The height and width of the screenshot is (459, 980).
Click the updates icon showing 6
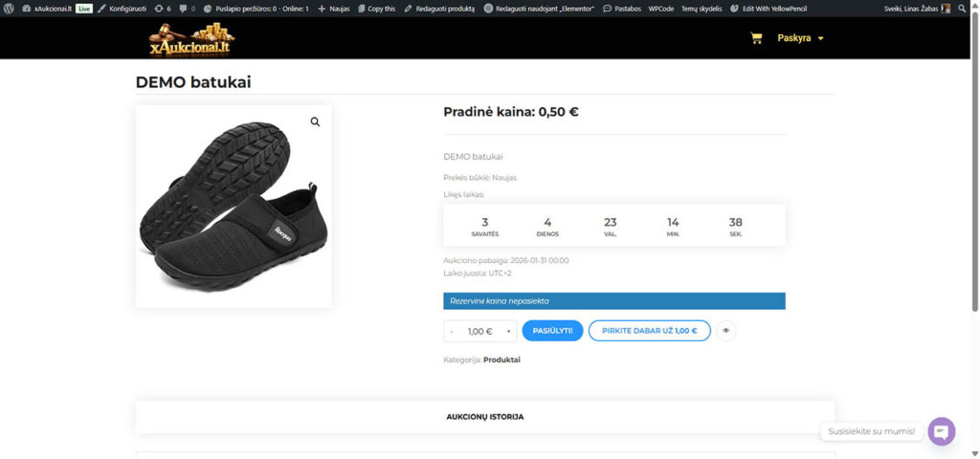pyautogui.click(x=163, y=8)
